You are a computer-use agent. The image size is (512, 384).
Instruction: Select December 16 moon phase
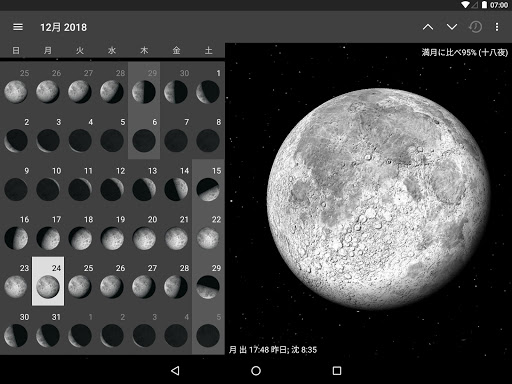pos(16,232)
